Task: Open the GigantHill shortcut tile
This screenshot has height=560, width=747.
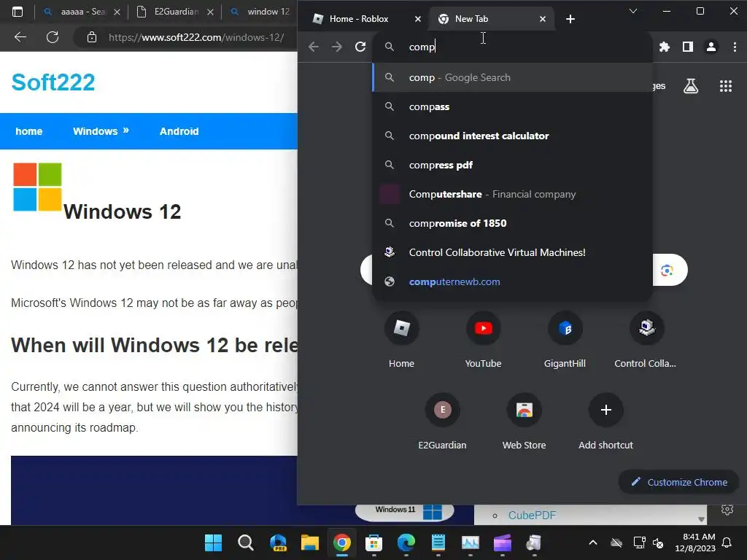Action: [x=565, y=339]
